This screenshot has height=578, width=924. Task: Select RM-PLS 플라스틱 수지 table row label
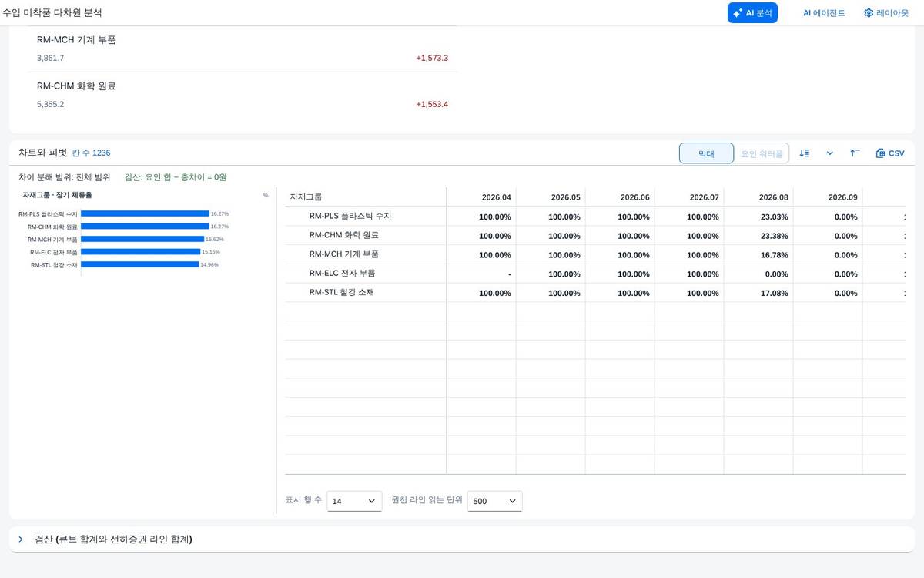click(350, 216)
